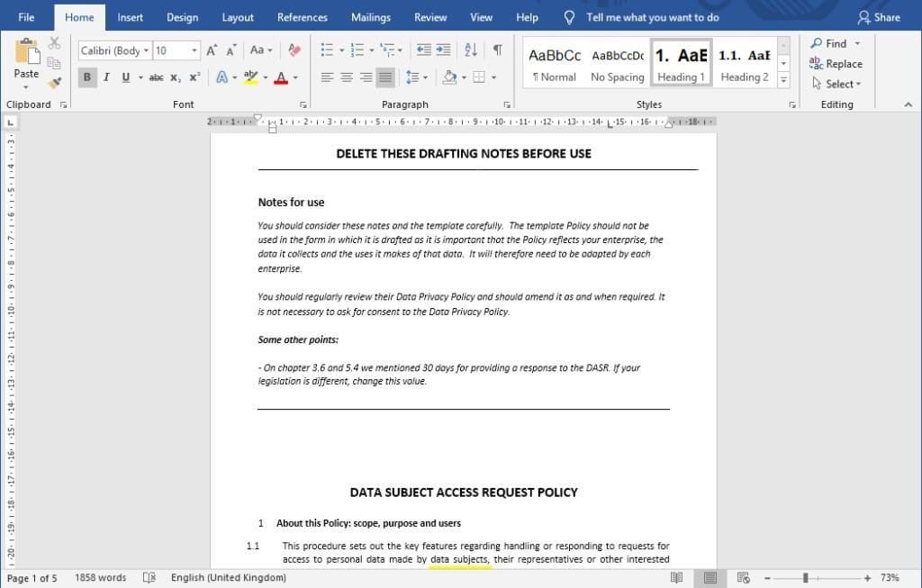Click the Replace button
The height and width of the screenshot is (588, 922).
click(836, 63)
